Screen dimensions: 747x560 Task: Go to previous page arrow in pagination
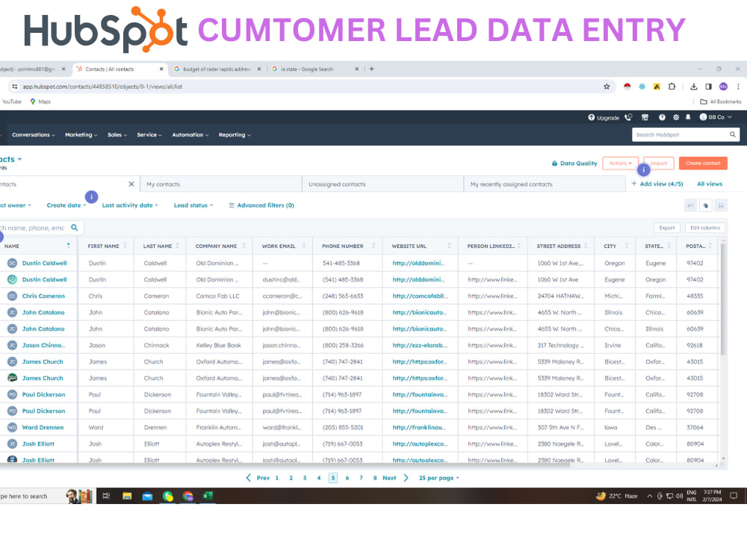248,478
